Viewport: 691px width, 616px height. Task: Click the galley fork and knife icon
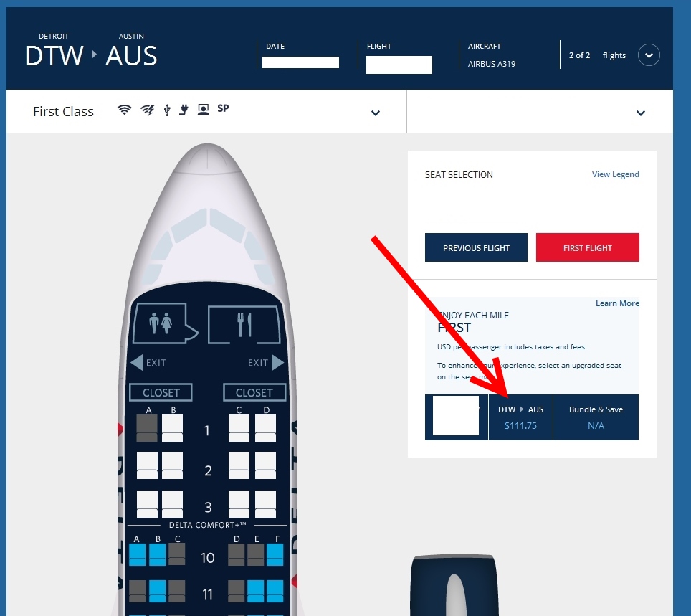[244, 325]
